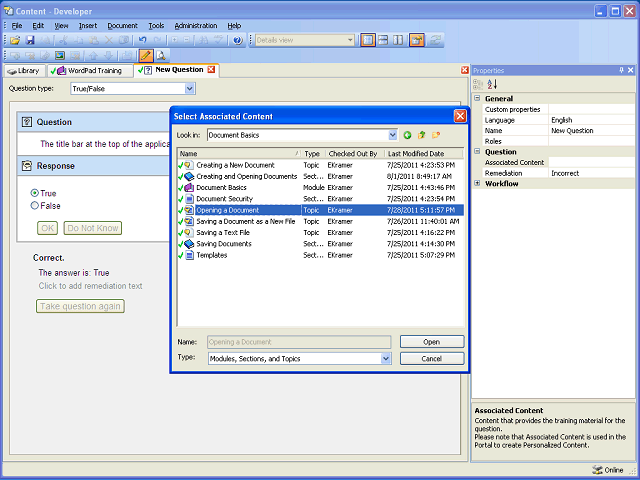640x480 pixels.
Task: Open the Type filter dropdown in dialog
Action: (385, 358)
